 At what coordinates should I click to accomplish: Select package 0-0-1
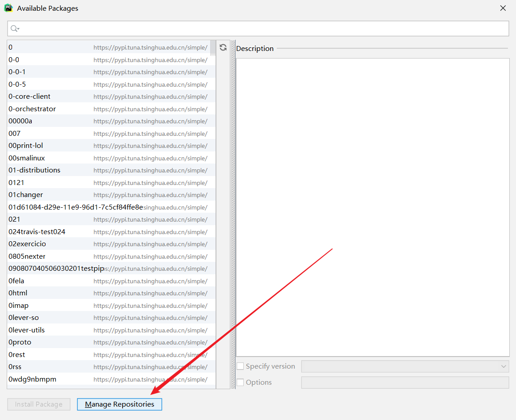[111, 71]
